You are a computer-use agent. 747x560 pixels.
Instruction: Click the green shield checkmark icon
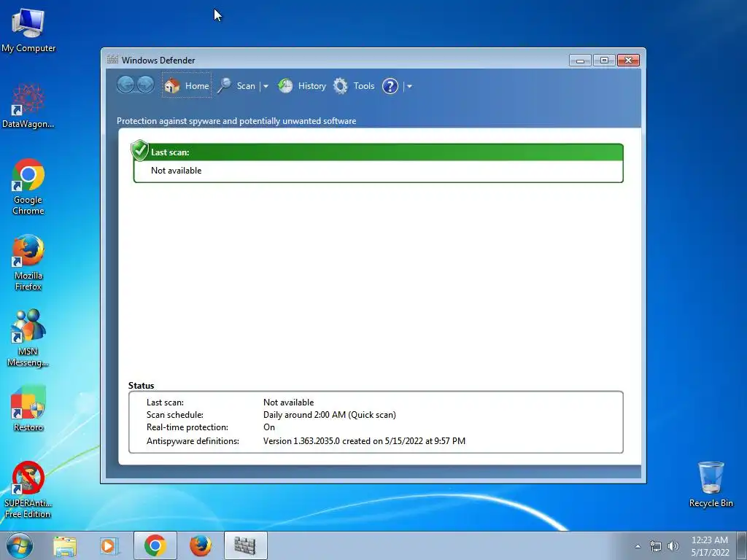coord(140,150)
